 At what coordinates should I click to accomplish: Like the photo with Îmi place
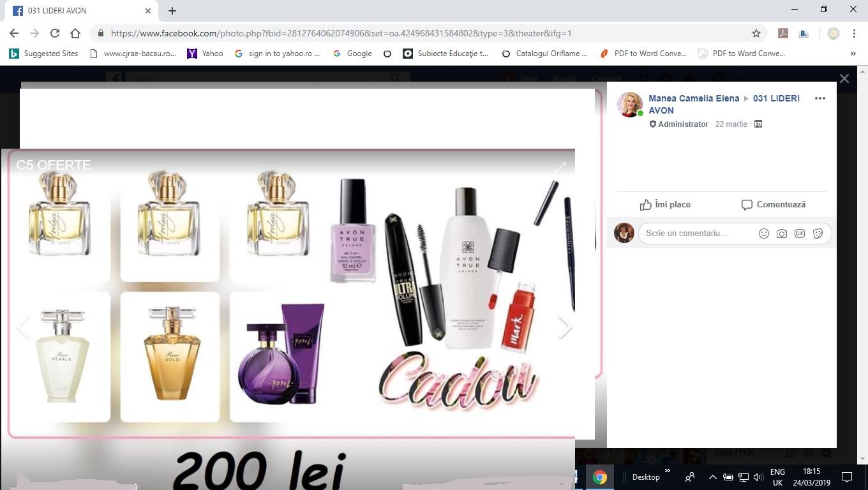tap(665, 204)
